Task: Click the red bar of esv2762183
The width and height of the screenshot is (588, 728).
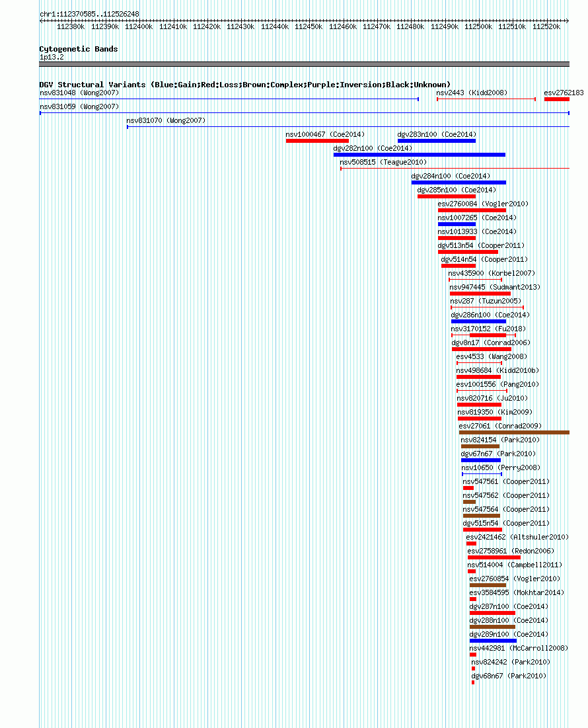Action: click(x=556, y=99)
